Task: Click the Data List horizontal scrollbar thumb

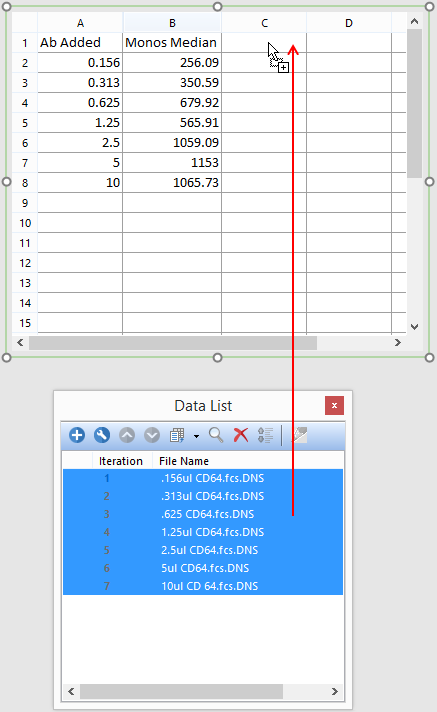Action: pos(181,691)
